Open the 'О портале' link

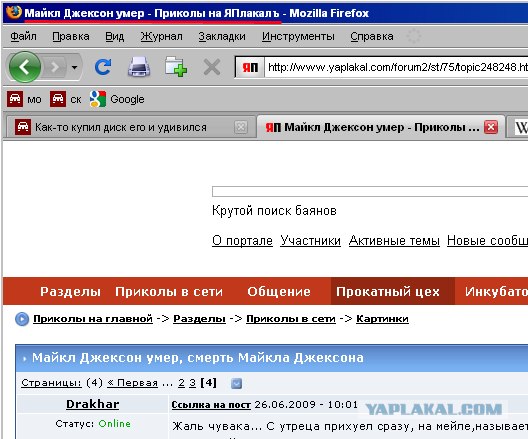coord(242,241)
